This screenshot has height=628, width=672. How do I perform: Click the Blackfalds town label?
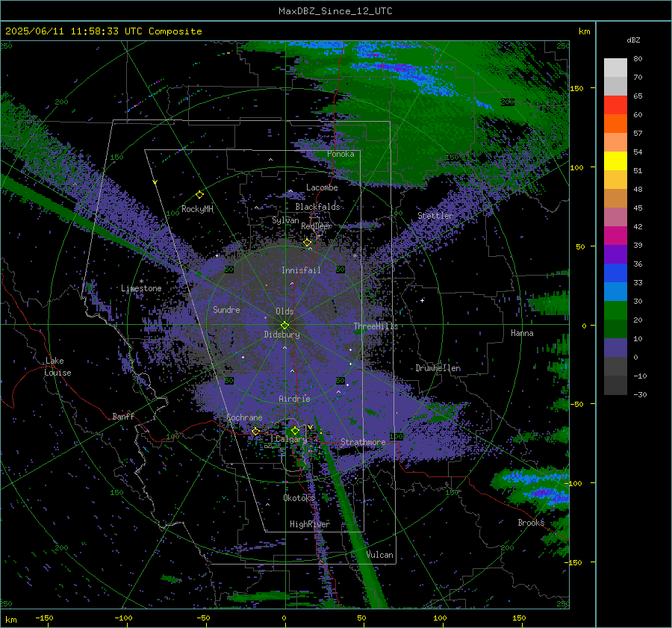click(317, 207)
